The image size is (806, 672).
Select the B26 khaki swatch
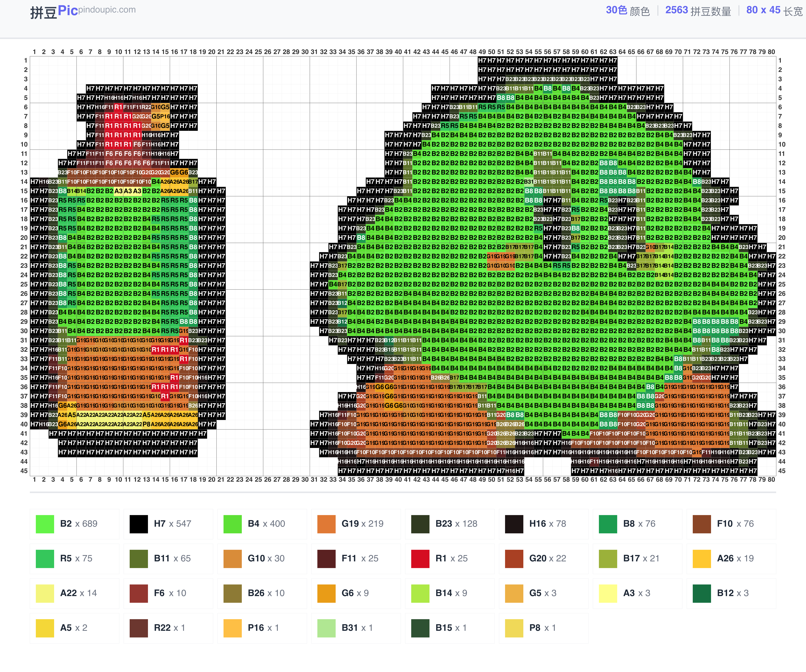pyautogui.click(x=233, y=593)
